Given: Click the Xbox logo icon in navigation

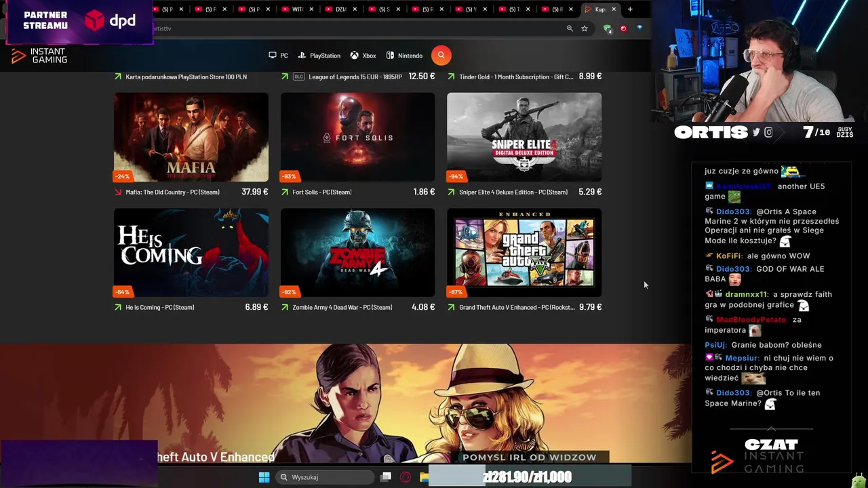Looking at the screenshot, I should pos(354,56).
